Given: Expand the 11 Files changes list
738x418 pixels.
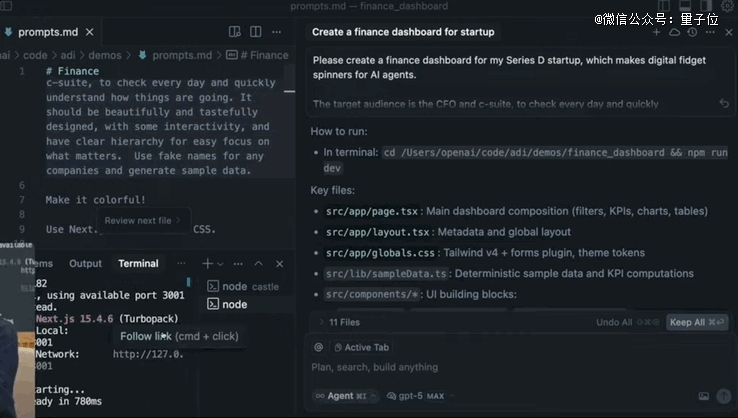Looking at the screenshot, I should [338, 323].
